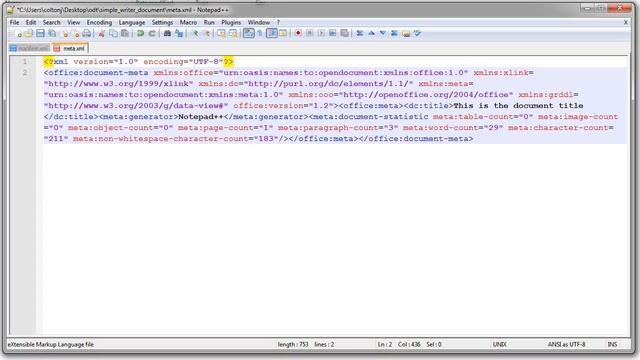Open the Search menu
This screenshot has height=360, width=640.
[x=51, y=22]
